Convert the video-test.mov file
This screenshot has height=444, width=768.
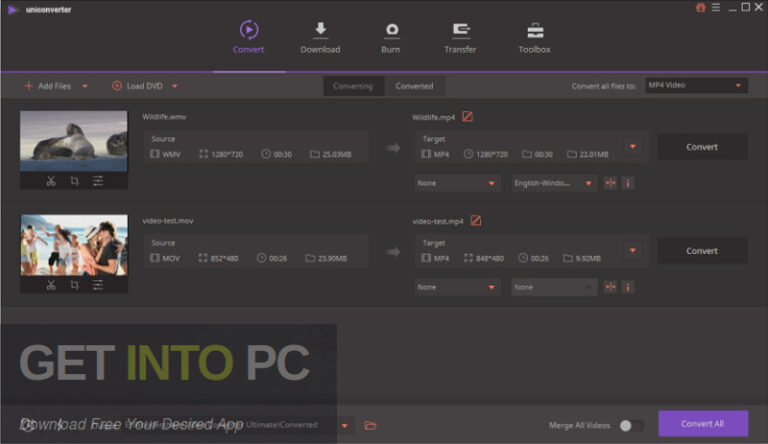(702, 250)
